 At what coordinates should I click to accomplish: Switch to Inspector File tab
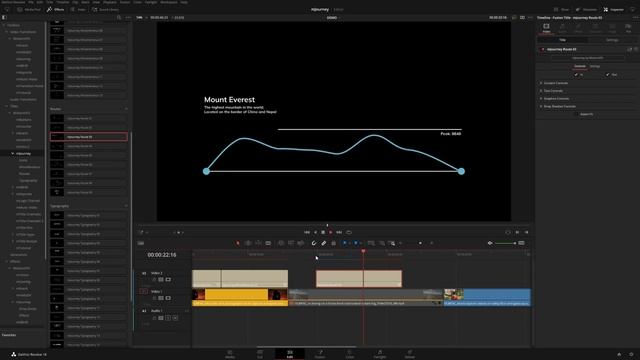click(628, 28)
